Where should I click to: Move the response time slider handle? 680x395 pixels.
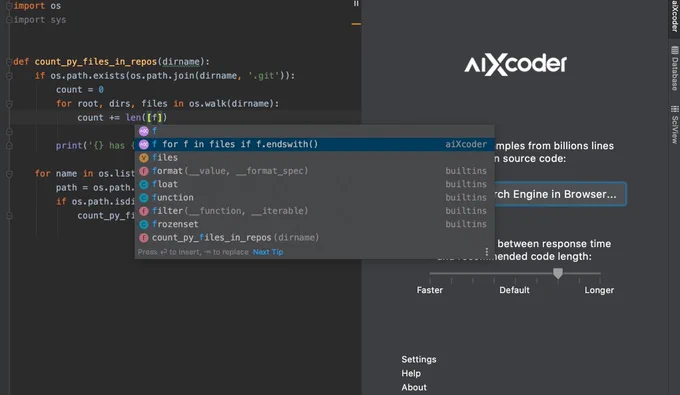pos(558,273)
